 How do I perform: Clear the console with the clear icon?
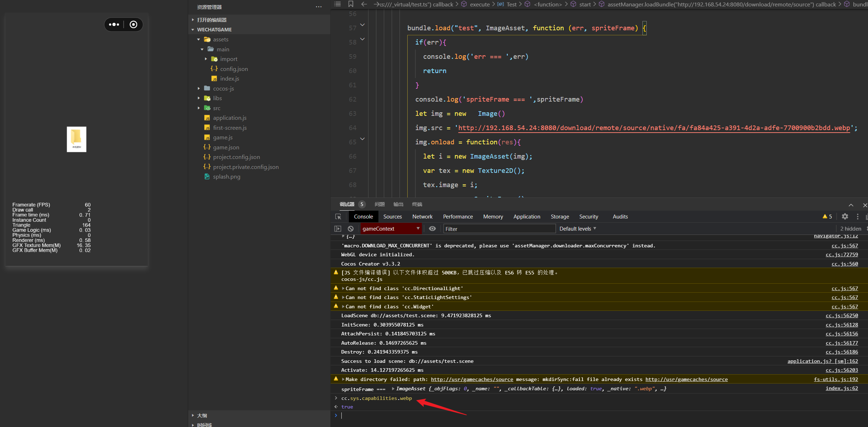351,228
